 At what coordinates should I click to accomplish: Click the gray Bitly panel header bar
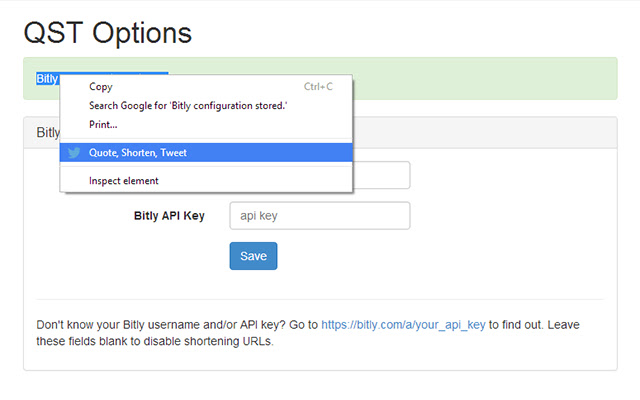pyautogui.click(x=480, y=132)
